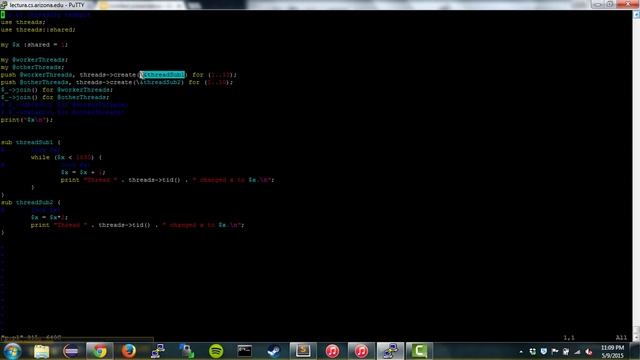Open the Eclipse taskbar icon
The height and width of the screenshot is (360, 640).
[71, 351]
